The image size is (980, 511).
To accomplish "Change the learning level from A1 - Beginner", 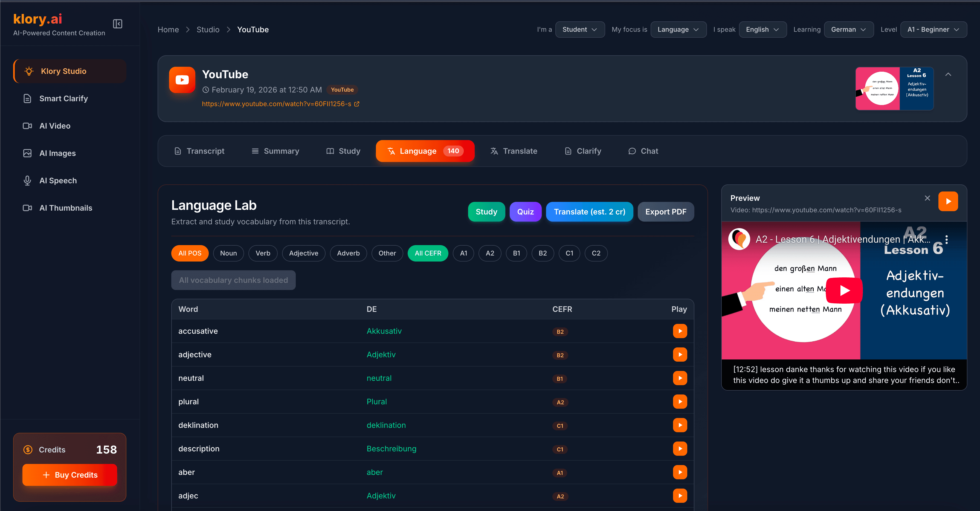I will click(x=933, y=29).
